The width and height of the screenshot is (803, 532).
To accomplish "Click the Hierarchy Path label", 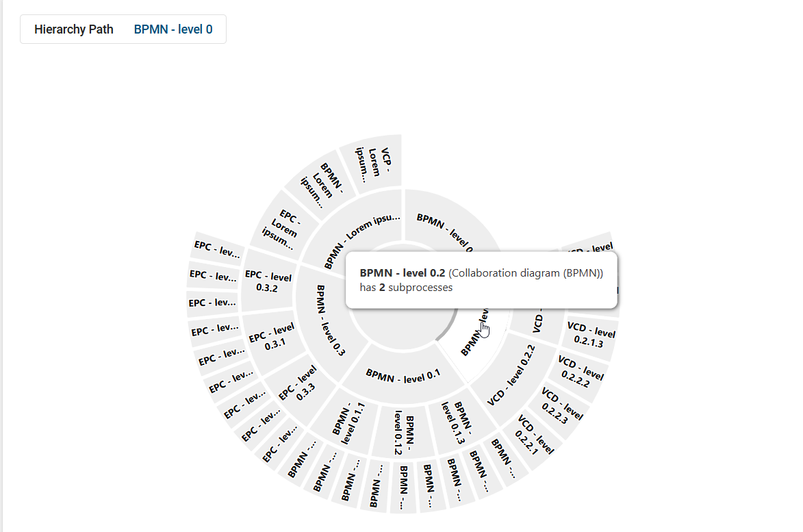I will (x=74, y=29).
